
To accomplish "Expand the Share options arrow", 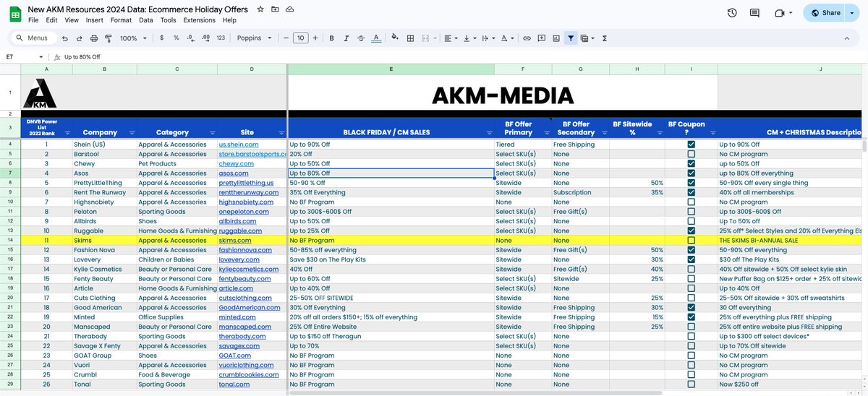I will [852, 13].
